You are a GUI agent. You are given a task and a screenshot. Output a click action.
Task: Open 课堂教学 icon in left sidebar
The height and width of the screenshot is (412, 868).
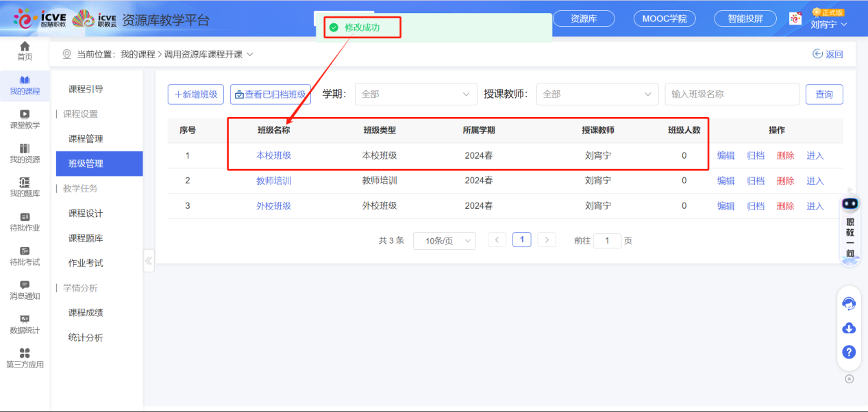25,114
